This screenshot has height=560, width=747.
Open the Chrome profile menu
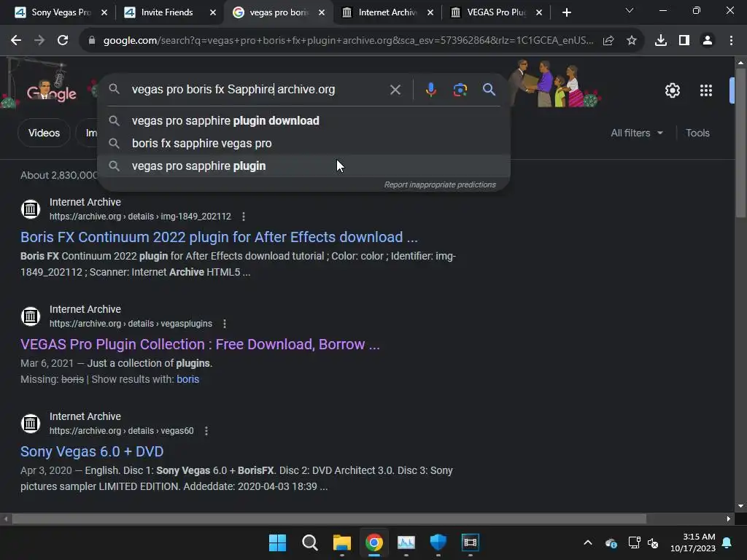[708, 41]
